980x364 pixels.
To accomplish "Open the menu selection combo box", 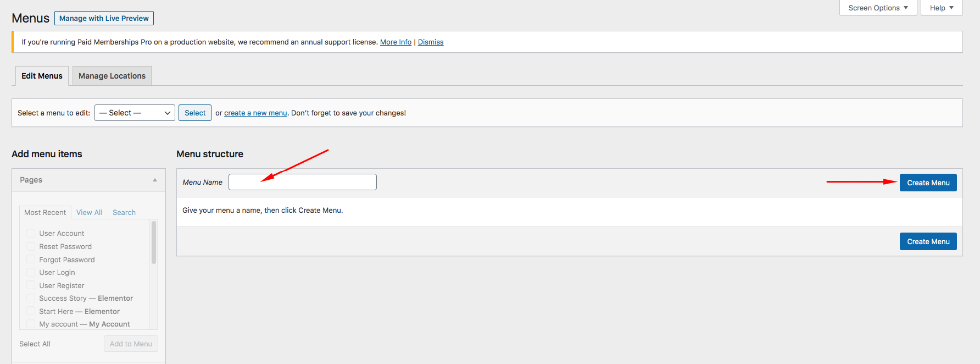I will point(135,113).
